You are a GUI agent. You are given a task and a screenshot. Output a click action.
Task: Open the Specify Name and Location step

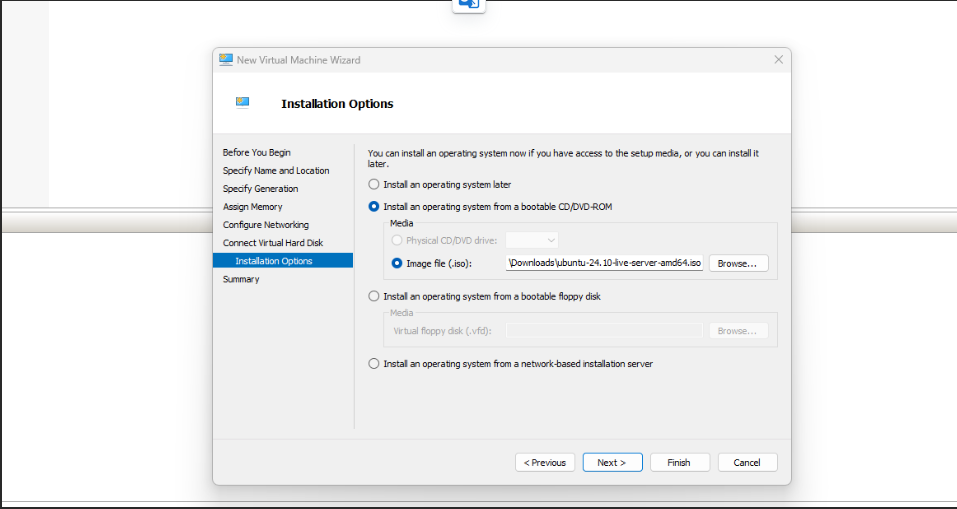[x=276, y=171]
